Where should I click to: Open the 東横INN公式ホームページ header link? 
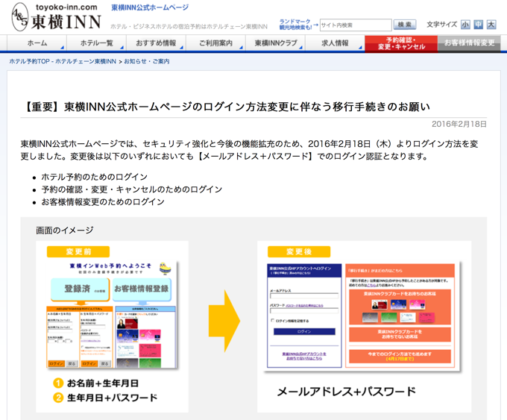click(150, 7)
